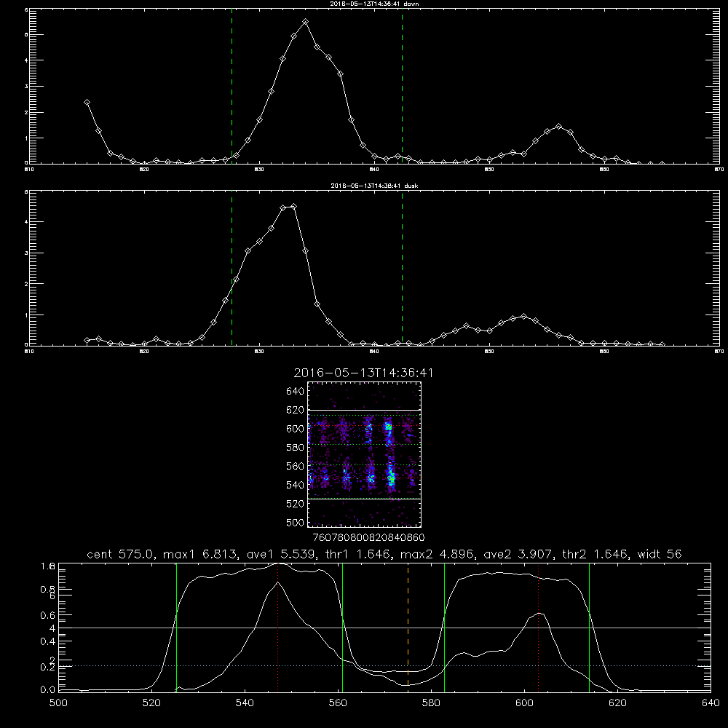
Task: Click heatmap y-axis label '560'
Action: (x=295, y=466)
